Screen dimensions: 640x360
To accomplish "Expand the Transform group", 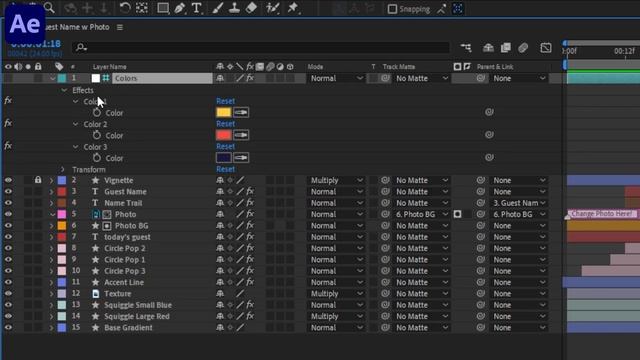I will (x=62, y=169).
